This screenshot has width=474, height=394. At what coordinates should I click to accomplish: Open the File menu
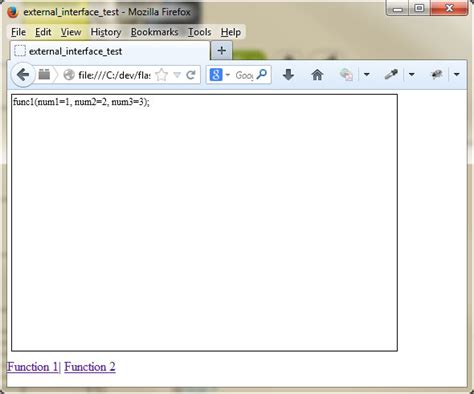[18, 32]
